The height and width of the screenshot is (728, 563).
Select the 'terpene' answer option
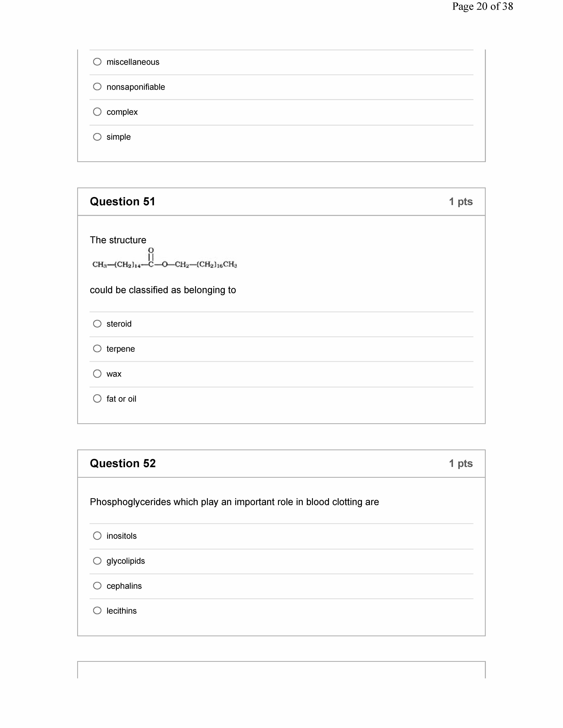[x=97, y=349]
